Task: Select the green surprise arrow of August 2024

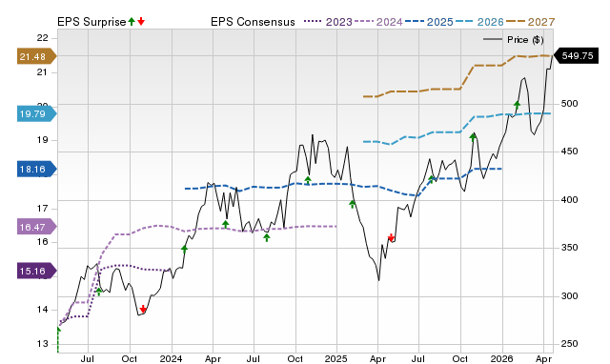Action: coord(267,237)
